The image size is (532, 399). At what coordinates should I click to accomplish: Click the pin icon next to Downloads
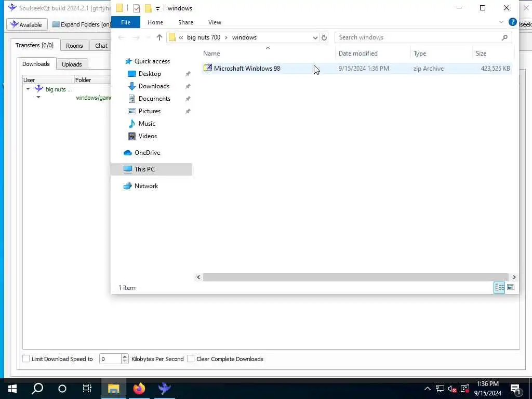click(188, 87)
